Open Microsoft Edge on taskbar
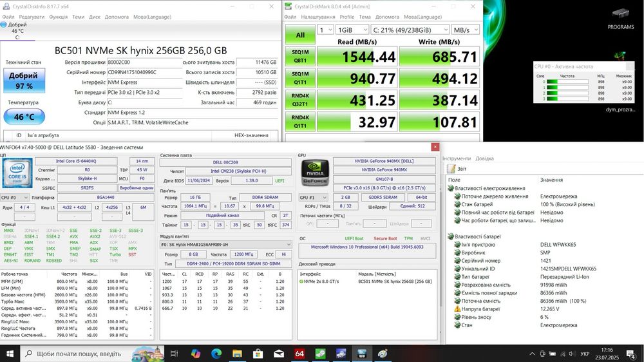The height and width of the screenshot is (362, 644). [216, 354]
